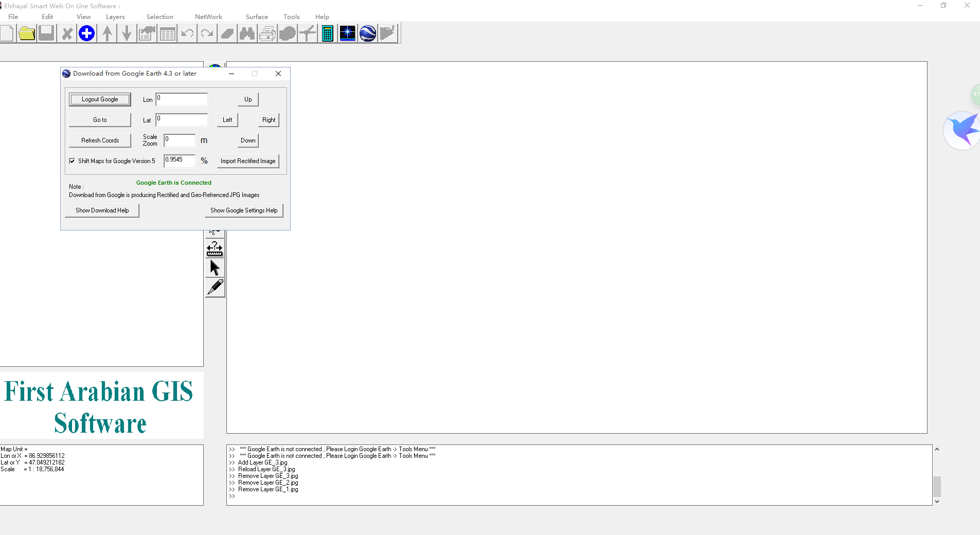980x535 pixels.
Task: Click the blue Add layer plus icon
Action: pos(87,33)
